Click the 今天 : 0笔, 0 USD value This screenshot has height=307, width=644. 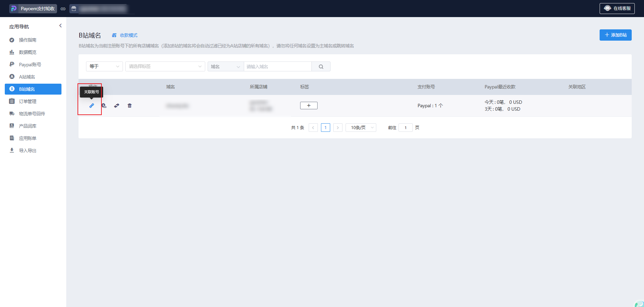tap(503, 102)
